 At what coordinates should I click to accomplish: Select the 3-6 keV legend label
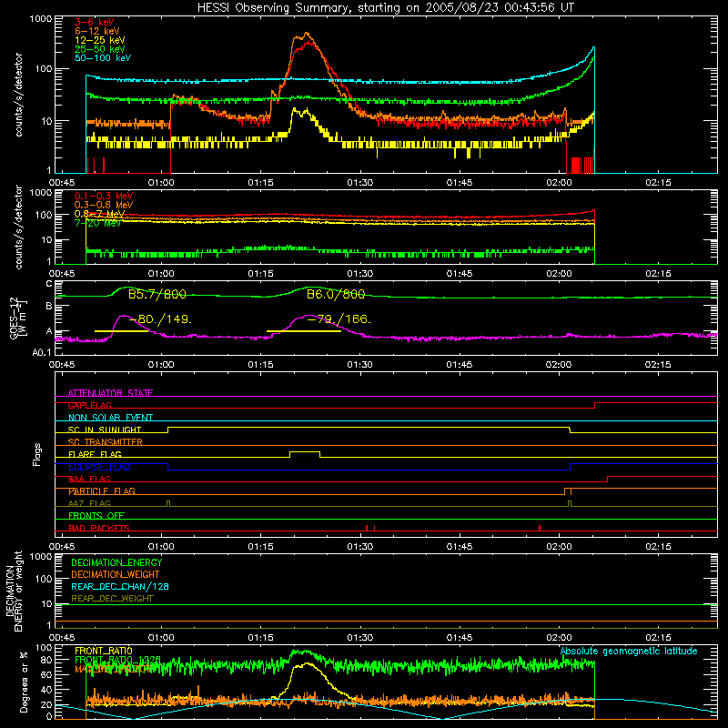pyautogui.click(x=95, y=22)
